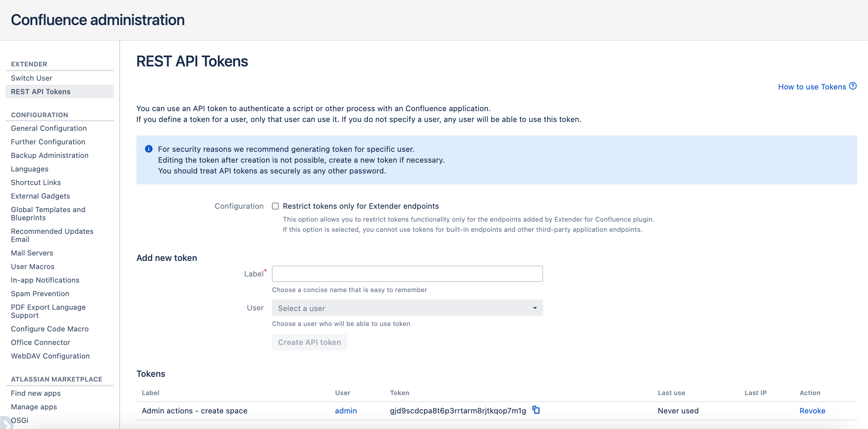Open Languages settings
Screen dimensions: 868x429
pos(29,169)
